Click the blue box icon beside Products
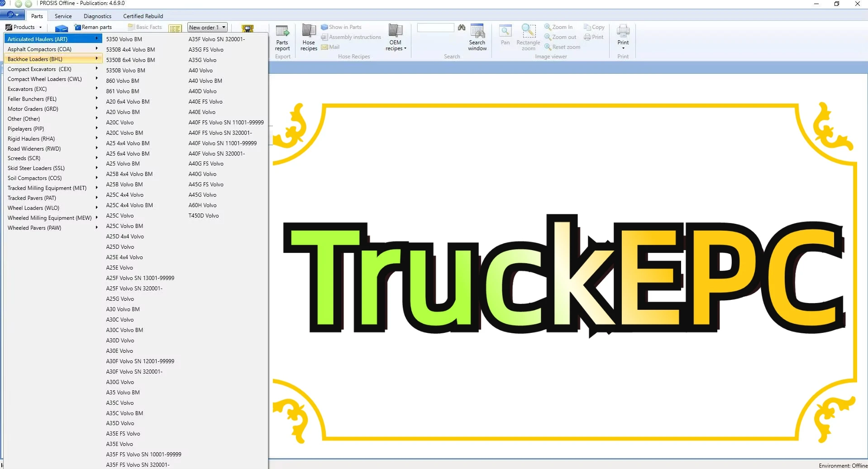The image size is (868, 469). [x=61, y=28]
